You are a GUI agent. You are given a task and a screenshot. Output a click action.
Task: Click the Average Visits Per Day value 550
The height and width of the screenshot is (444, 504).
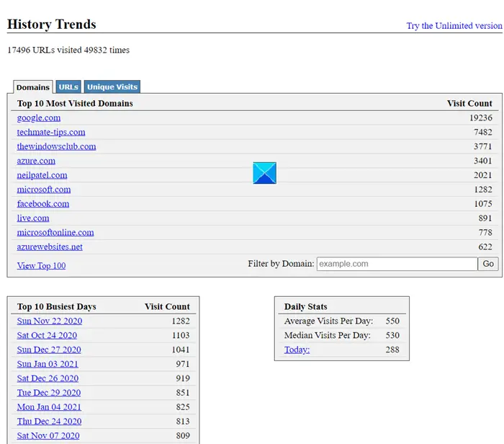(x=392, y=321)
